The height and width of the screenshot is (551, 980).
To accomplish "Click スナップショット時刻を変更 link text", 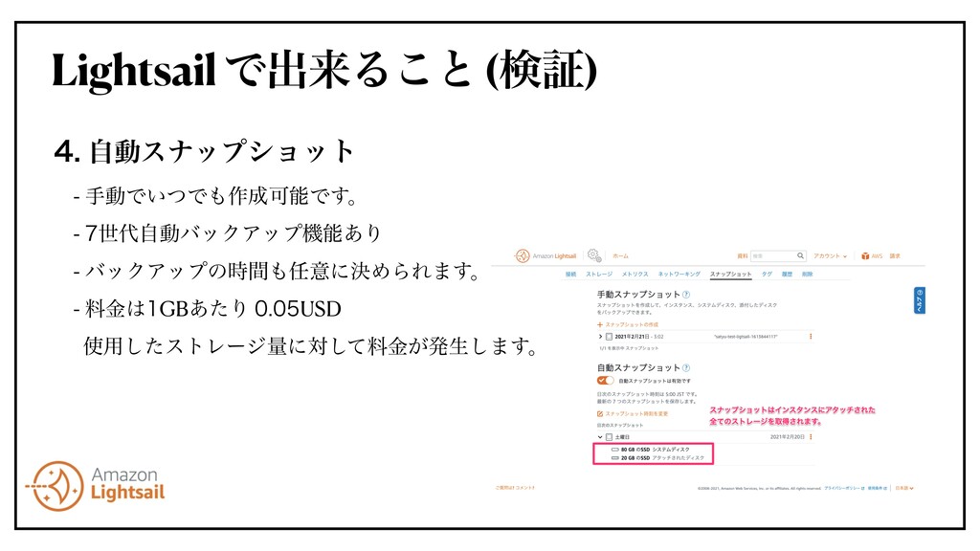I will pyautogui.click(x=636, y=413).
